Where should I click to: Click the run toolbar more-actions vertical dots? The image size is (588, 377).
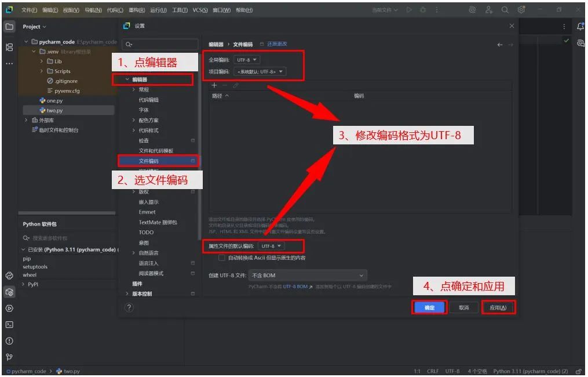437,10
